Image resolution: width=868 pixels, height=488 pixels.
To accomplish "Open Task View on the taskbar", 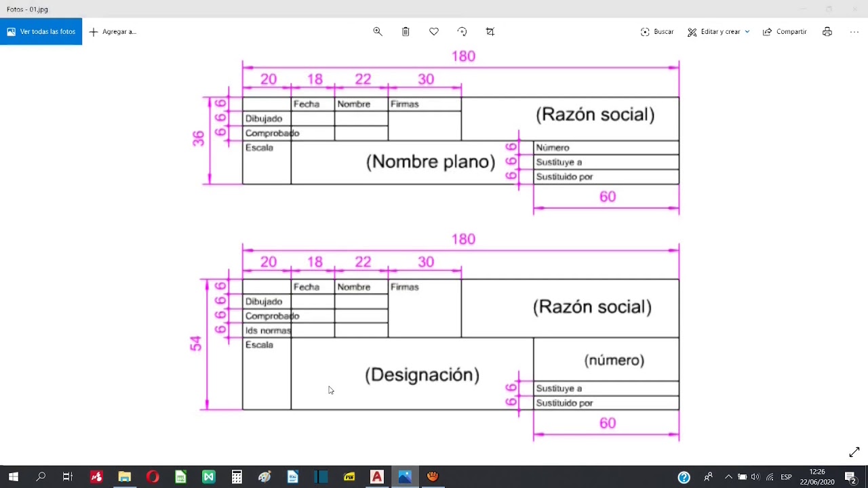I will (68, 477).
